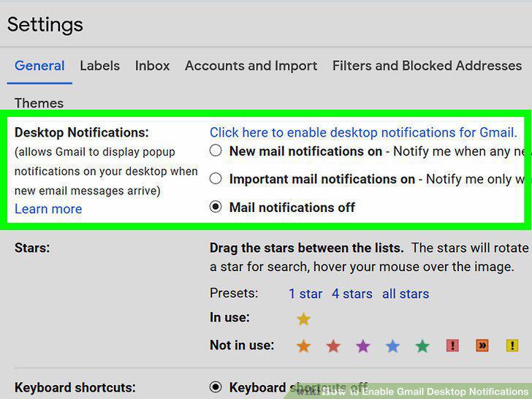Open Filters and Blocked Addresses tab

(427, 66)
